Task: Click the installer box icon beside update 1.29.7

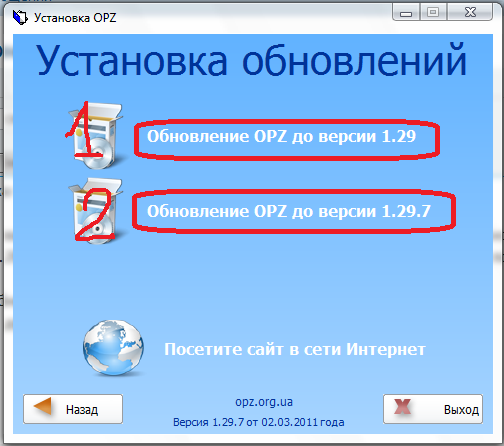Action: point(96,211)
